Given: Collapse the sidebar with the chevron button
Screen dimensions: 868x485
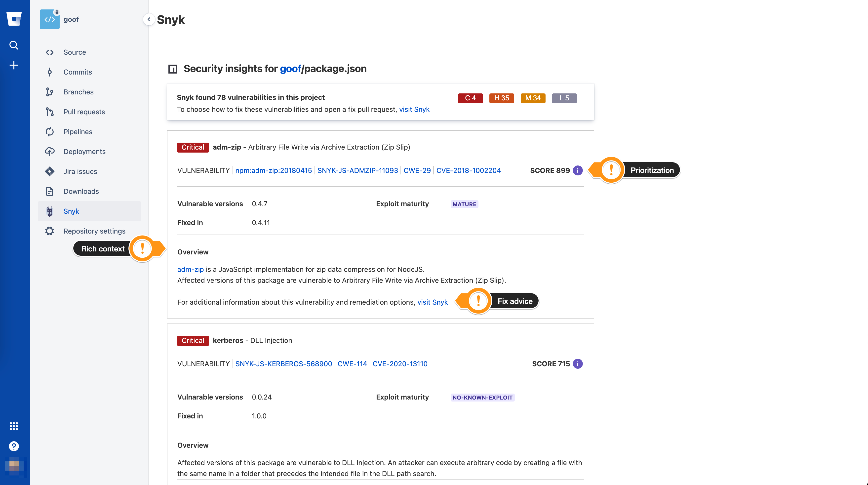Looking at the screenshot, I should (149, 20).
